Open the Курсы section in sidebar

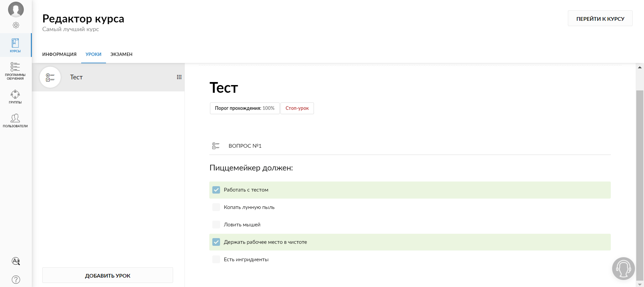click(15, 45)
